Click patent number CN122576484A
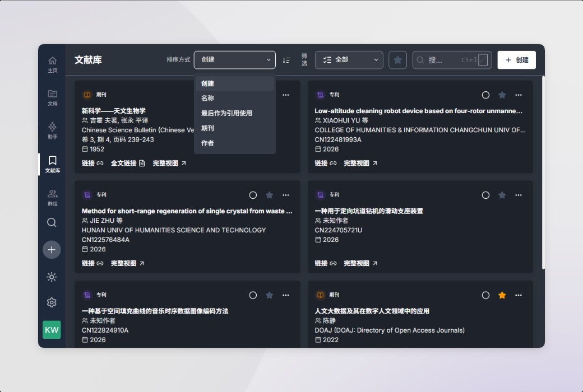Viewport: 583px width, 392px height. (105, 240)
